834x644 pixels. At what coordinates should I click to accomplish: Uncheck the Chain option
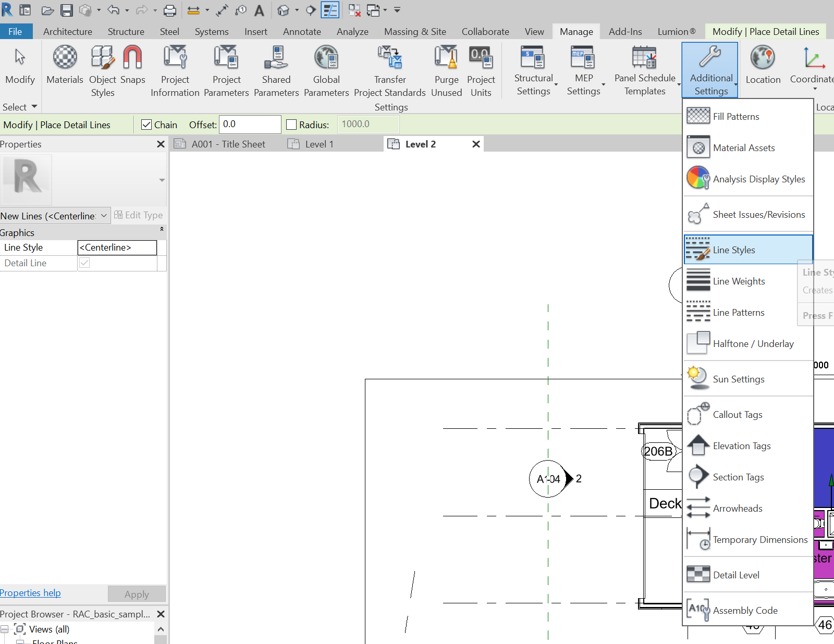146,124
